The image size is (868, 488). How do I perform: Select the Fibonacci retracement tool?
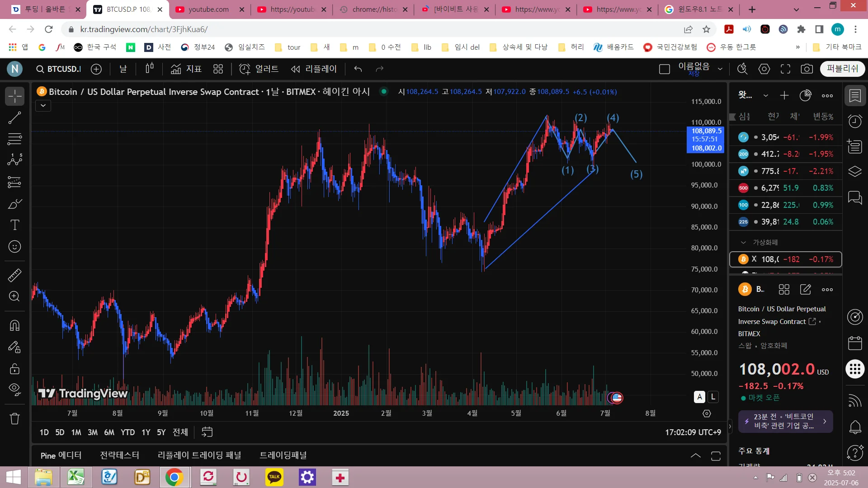[14, 139]
